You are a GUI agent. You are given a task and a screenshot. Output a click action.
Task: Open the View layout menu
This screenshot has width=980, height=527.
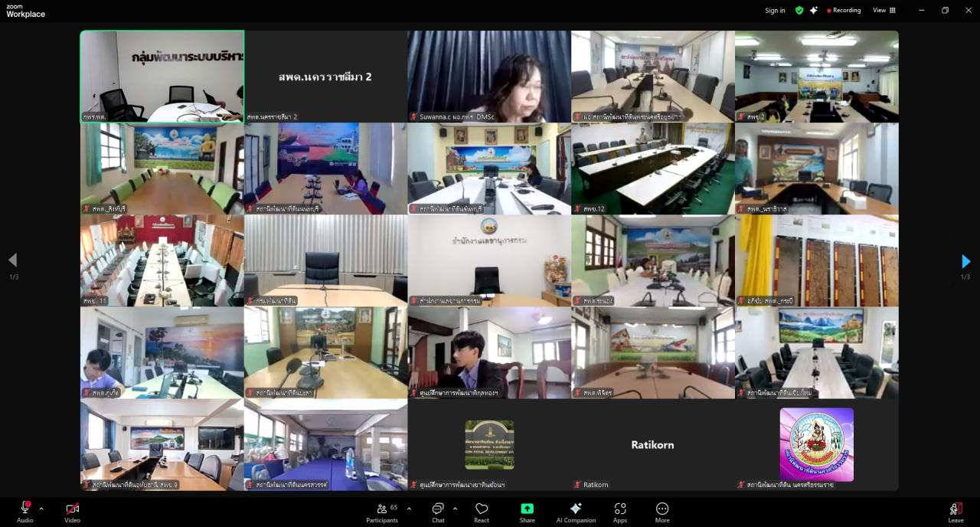(884, 11)
